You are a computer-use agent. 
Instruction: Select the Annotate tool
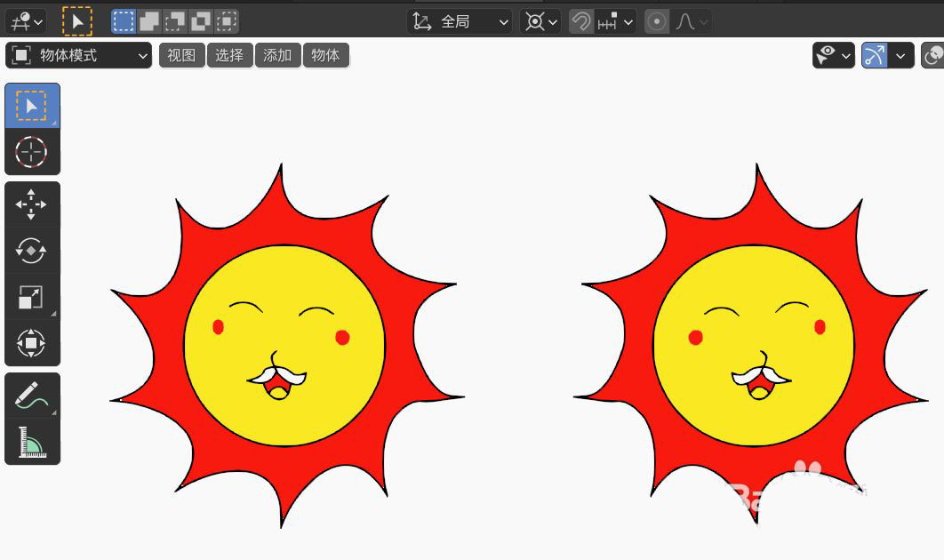pos(33,394)
